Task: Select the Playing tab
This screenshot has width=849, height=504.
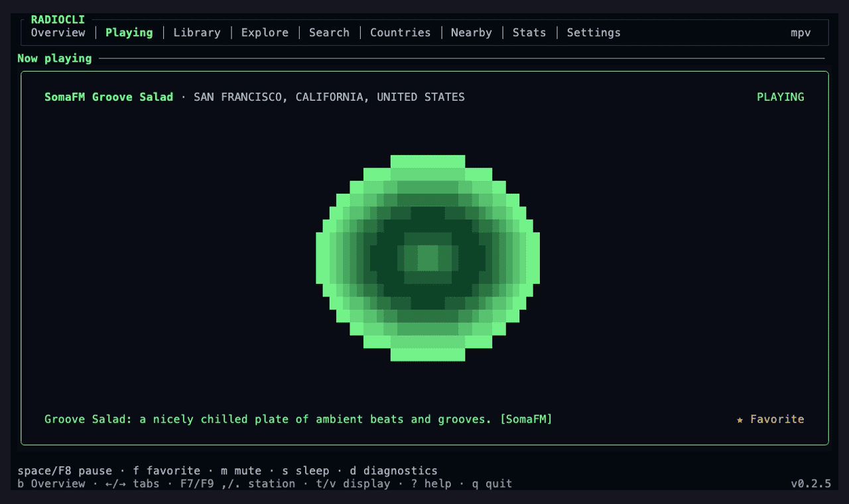Action: (129, 32)
